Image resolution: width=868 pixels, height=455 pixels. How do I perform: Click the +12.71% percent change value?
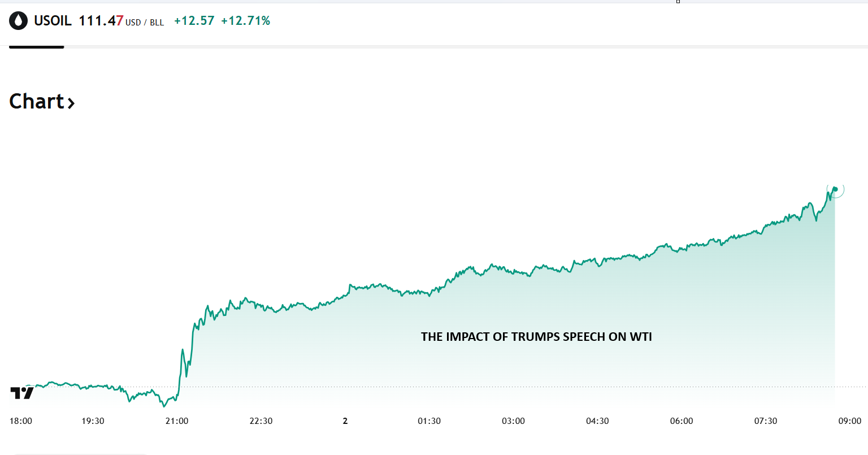(245, 21)
